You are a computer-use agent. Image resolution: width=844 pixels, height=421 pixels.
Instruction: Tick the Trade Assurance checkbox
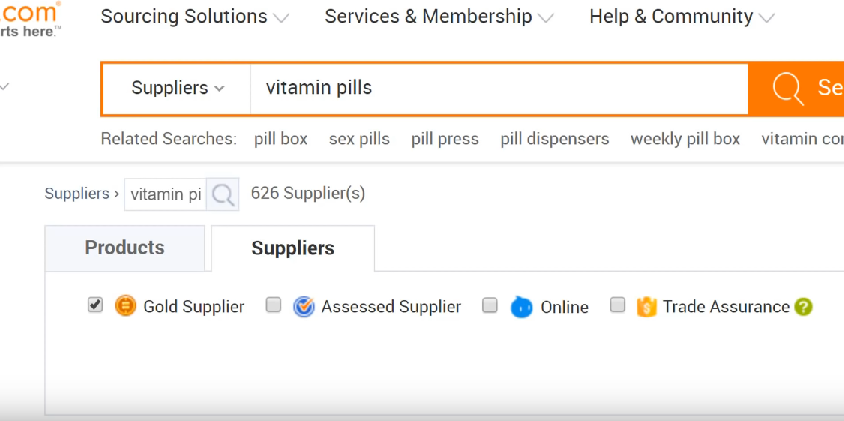pos(617,305)
